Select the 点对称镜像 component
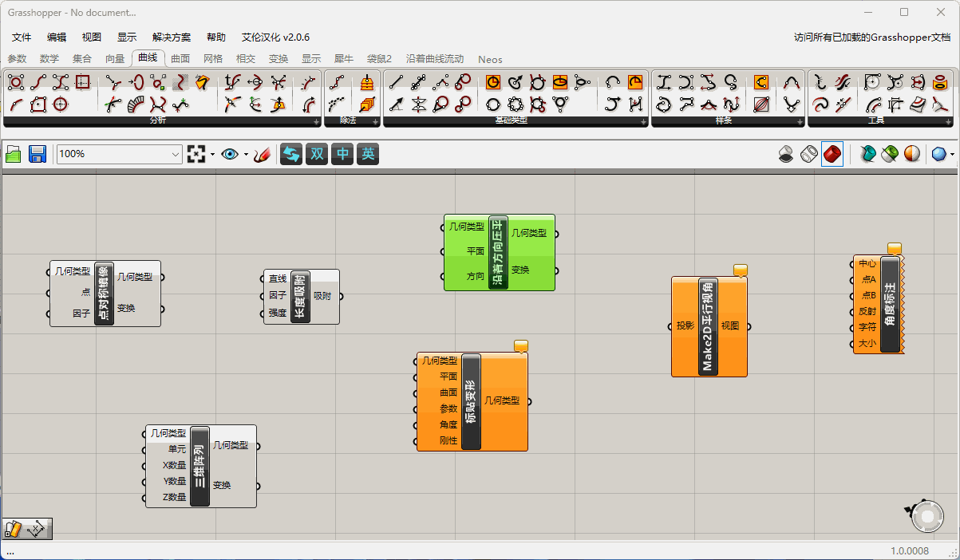The height and width of the screenshot is (560, 960). pos(104,293)
